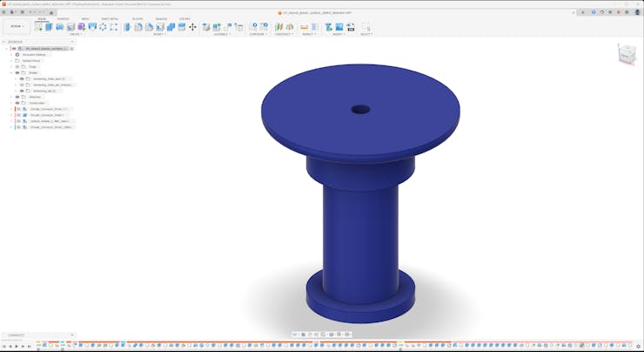Switch to the Surface tab

tap(64, 18)
